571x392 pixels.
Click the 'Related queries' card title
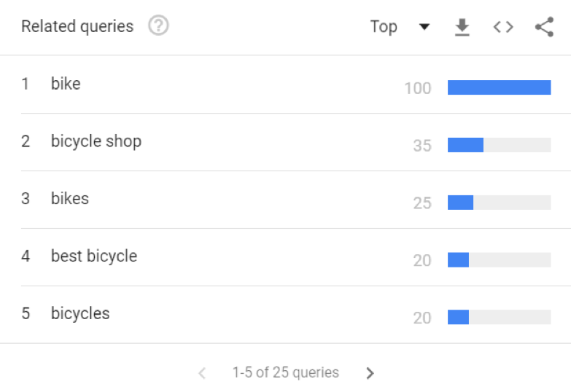pos(77,27)
